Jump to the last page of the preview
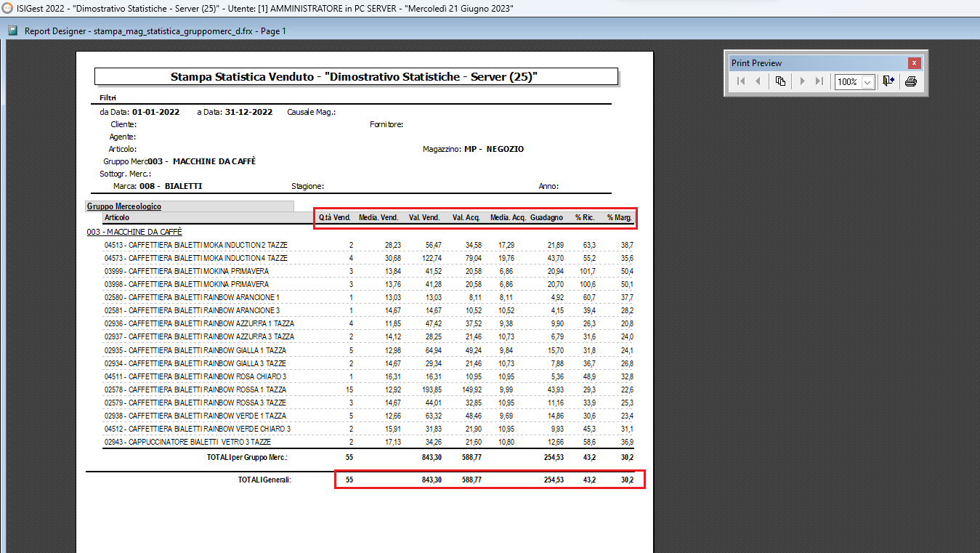Image resolution: width=980 pixels, height=553 pixels. 819,81
